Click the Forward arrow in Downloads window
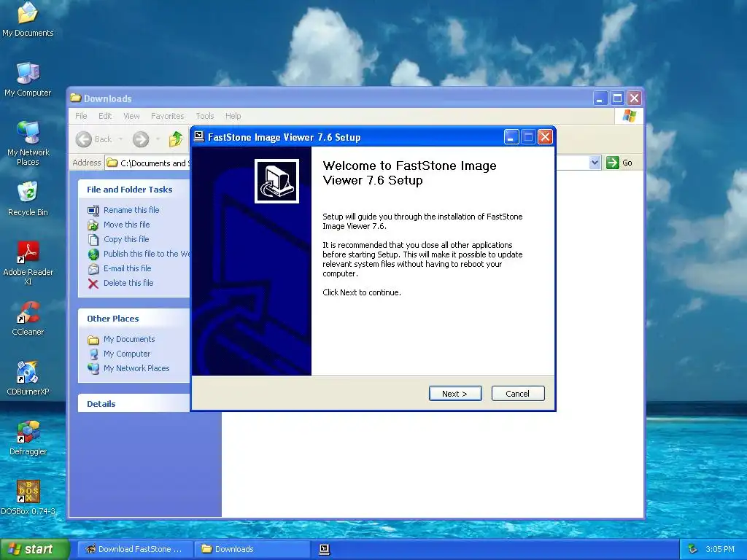The image size is (747, 560). (141, 139)
